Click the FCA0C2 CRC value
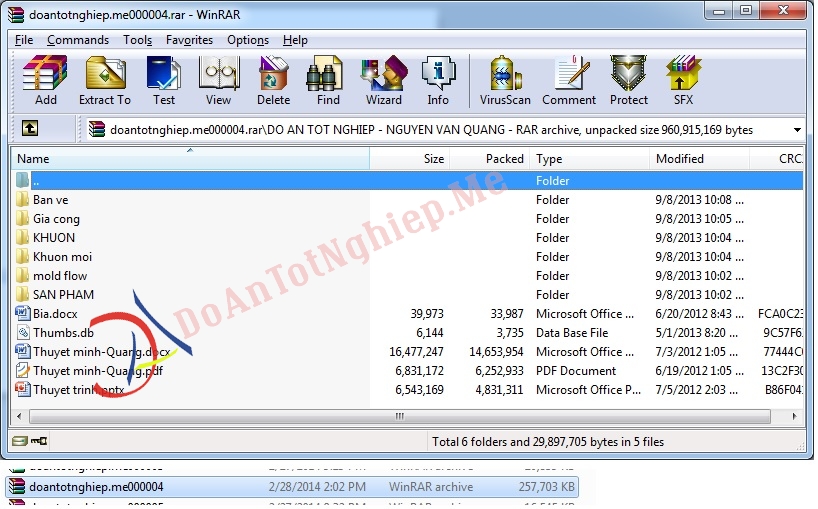This screenshot has width=818, height=509. coord(780,314)
